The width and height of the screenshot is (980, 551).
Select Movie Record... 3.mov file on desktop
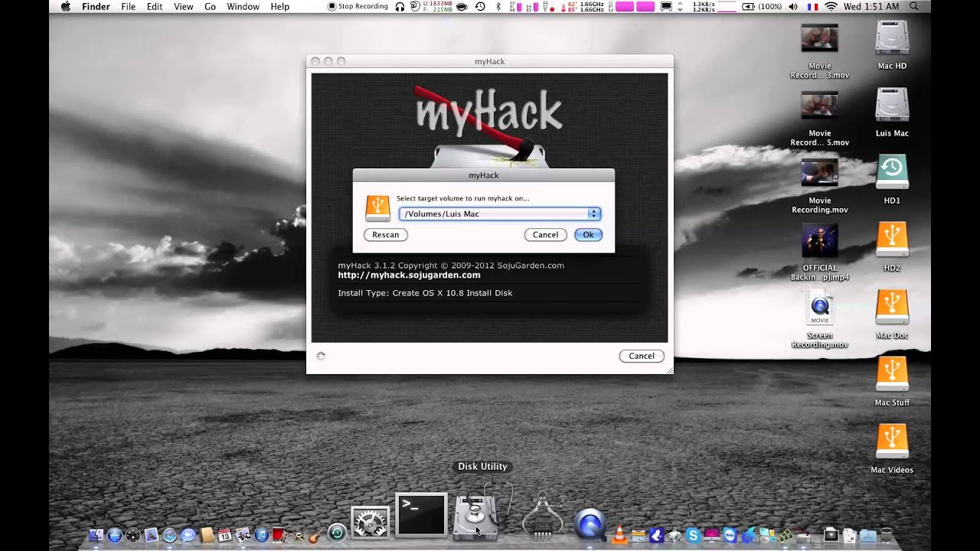pos(819,38)
